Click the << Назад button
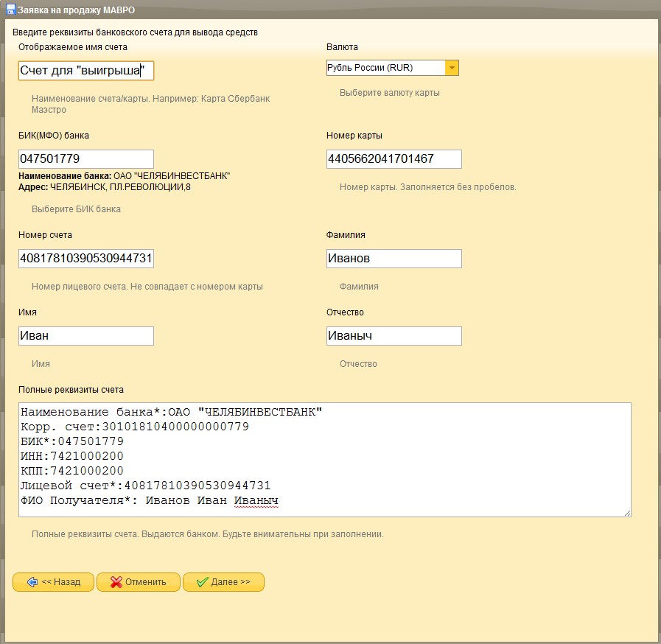Viewport: 661px width, 644px height. (53, 582)
